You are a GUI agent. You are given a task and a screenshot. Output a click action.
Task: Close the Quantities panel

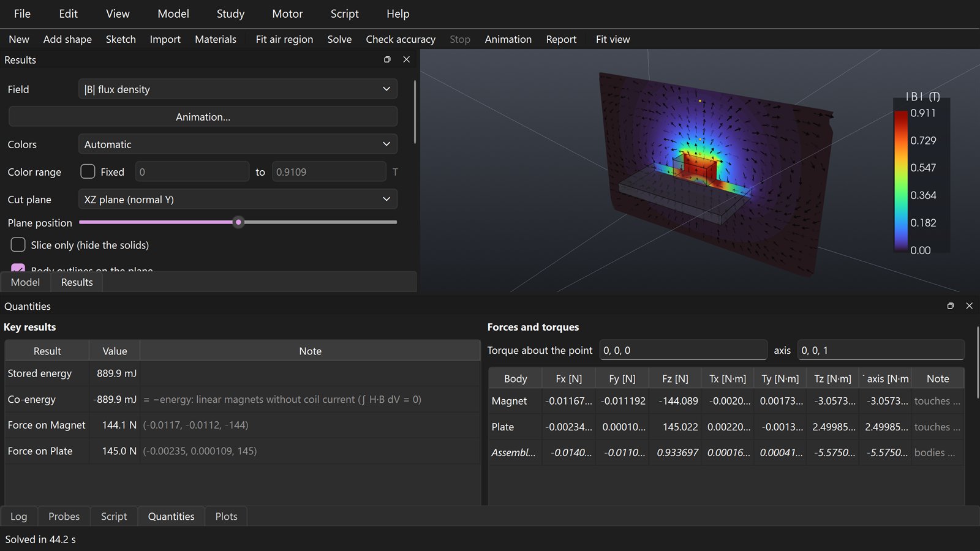[x=969, y=305]
